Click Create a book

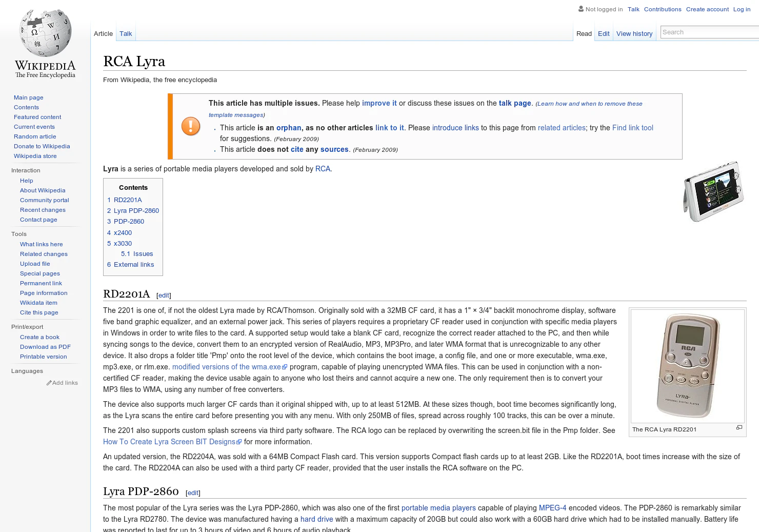coord(39,337)
